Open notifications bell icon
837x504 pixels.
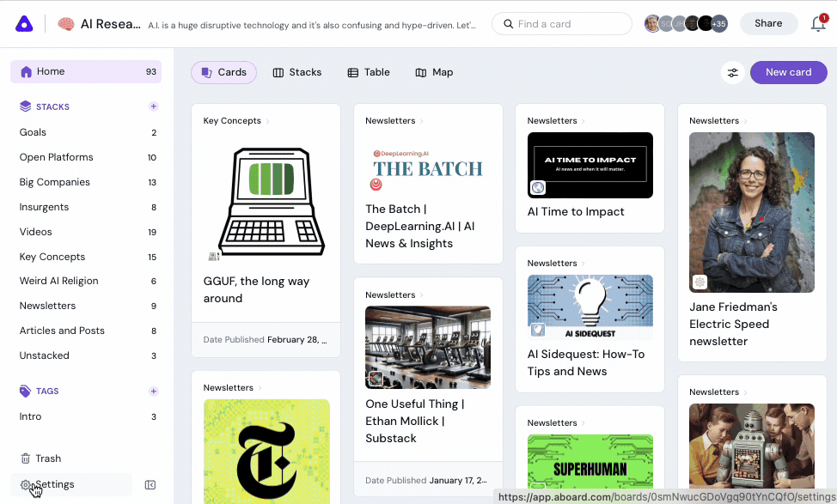[818, 24]
